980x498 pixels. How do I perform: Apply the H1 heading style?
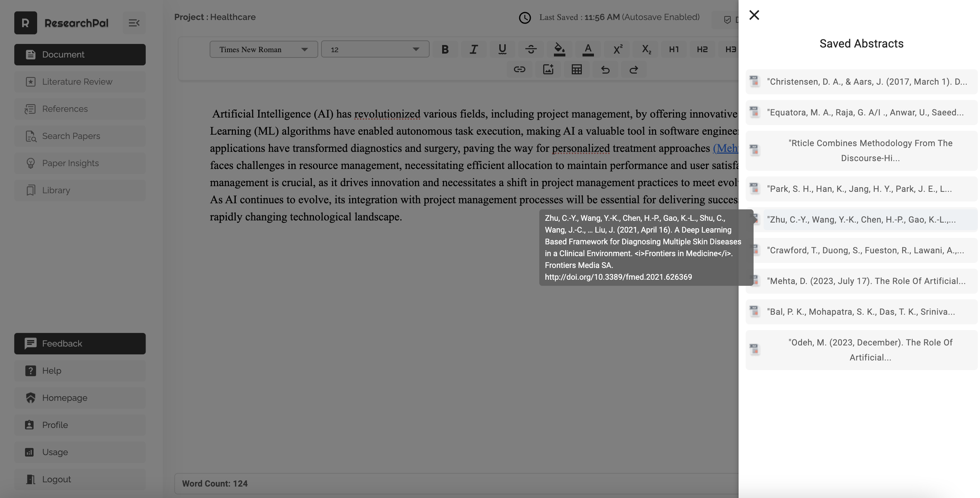coord(674,49)
